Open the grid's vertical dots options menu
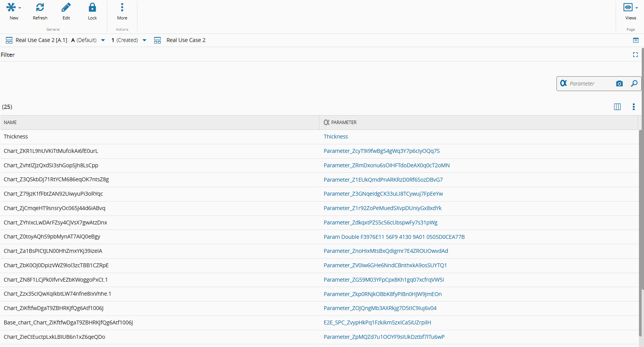The width and height of the screenshot is (644, 347). (633, 107)
